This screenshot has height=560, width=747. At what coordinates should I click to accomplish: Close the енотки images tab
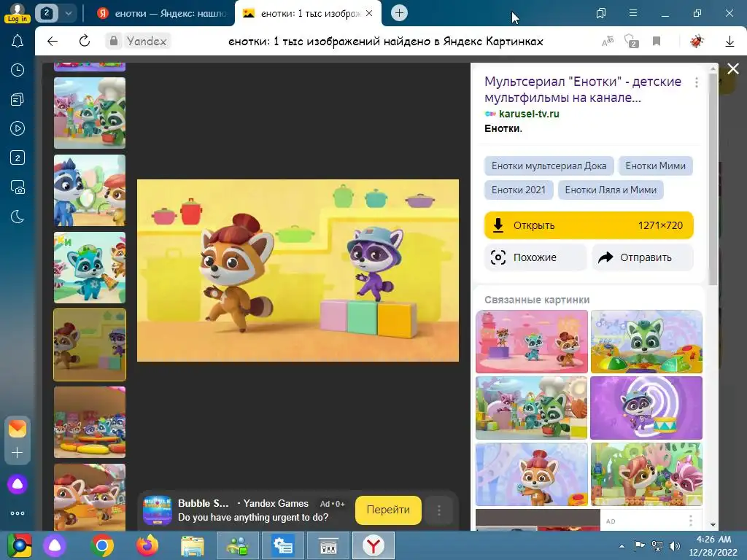click(x=369, y=13)
